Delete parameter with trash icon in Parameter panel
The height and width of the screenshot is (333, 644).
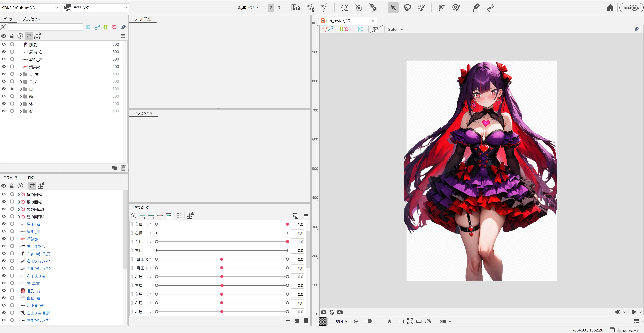[306, 321]
